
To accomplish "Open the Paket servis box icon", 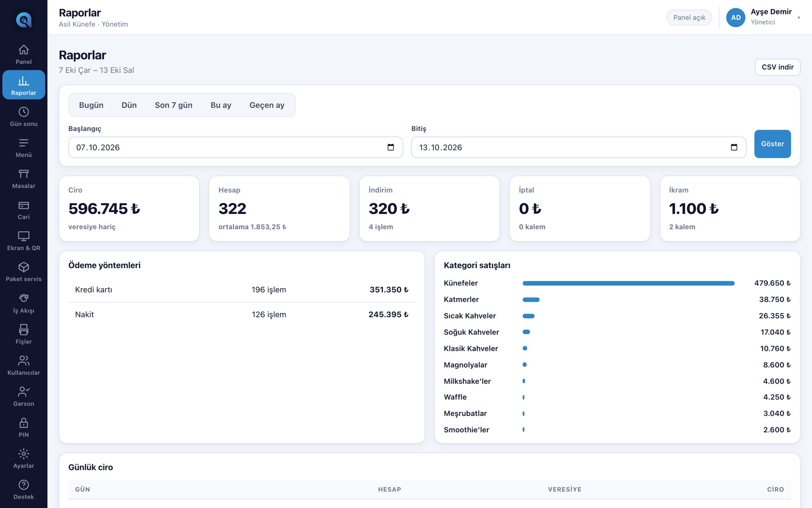I will tap(23, 267).
